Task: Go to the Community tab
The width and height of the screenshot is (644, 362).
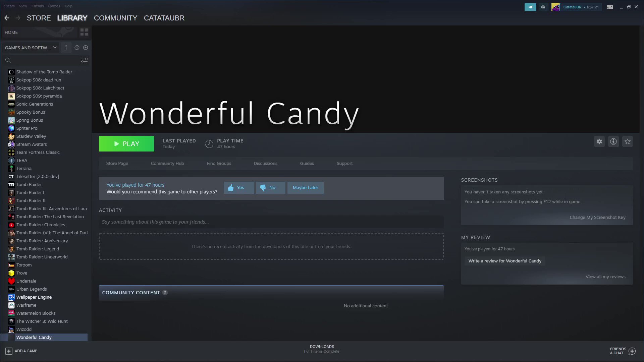Action: [x=115, y=18]
